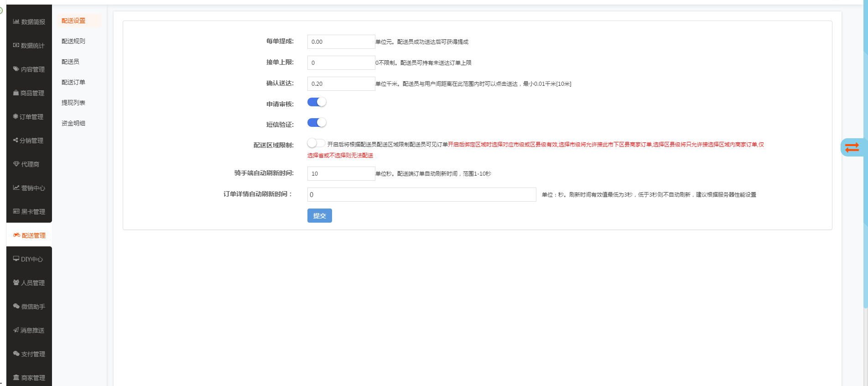This screenshot has width=868, height=386.
Task: Click the 微信助手 WeChat icon
Action: (16, 306)
